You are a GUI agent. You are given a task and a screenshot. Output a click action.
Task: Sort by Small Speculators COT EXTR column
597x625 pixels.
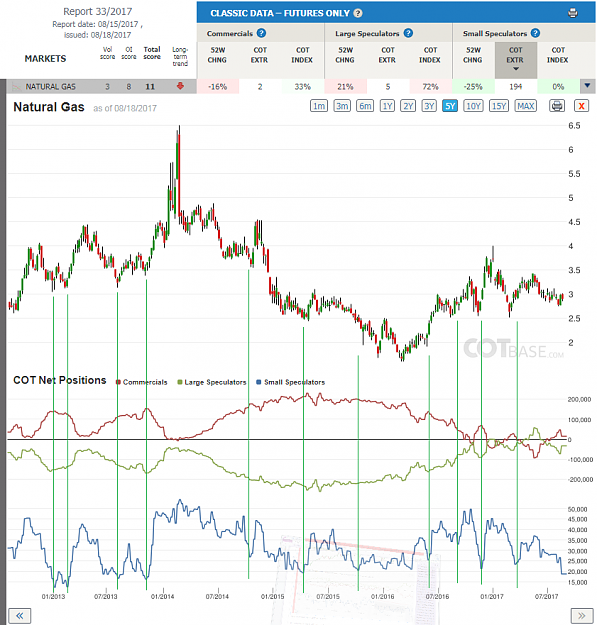516,60
